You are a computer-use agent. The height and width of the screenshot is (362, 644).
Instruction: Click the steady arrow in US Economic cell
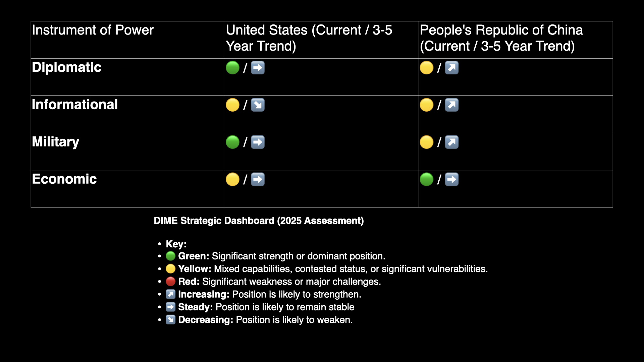tap(258, 179)
